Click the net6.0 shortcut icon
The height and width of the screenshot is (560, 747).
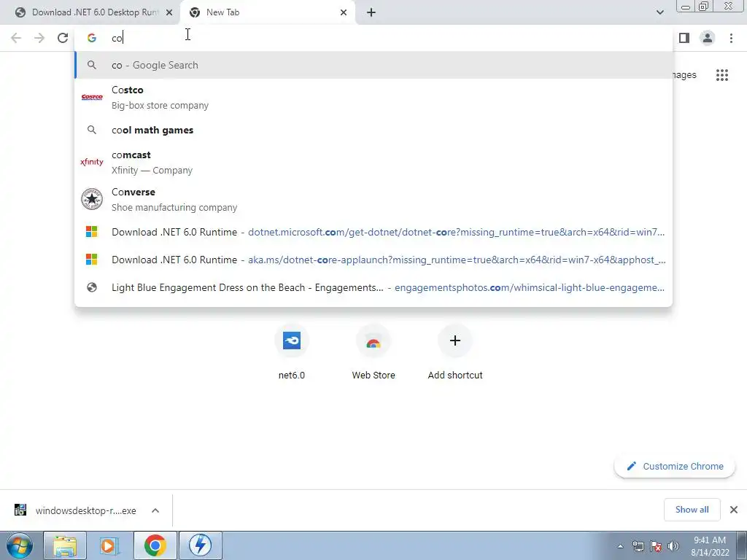(292, 341)
